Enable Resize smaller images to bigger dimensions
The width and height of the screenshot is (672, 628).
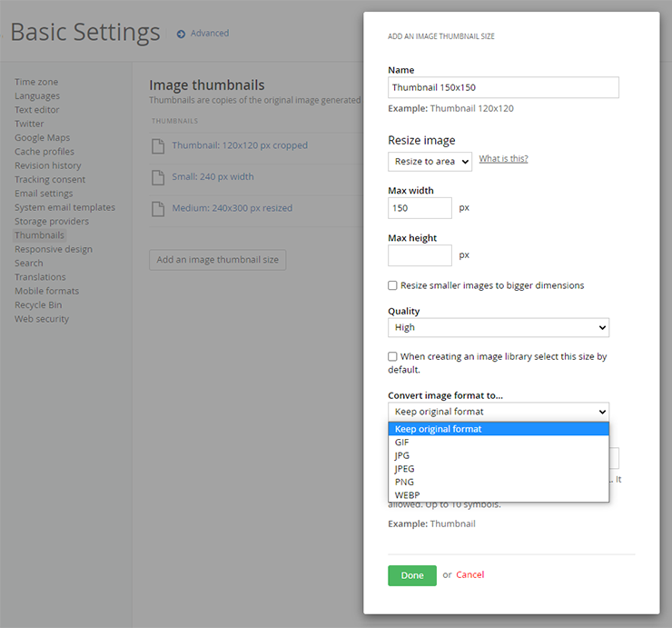(x=393, y=285)
